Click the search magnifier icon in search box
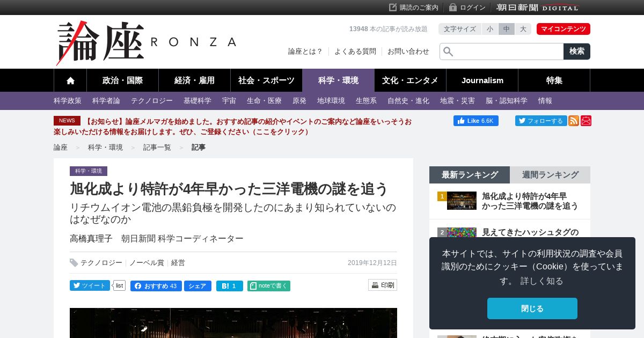 click(x=448, y=52)
